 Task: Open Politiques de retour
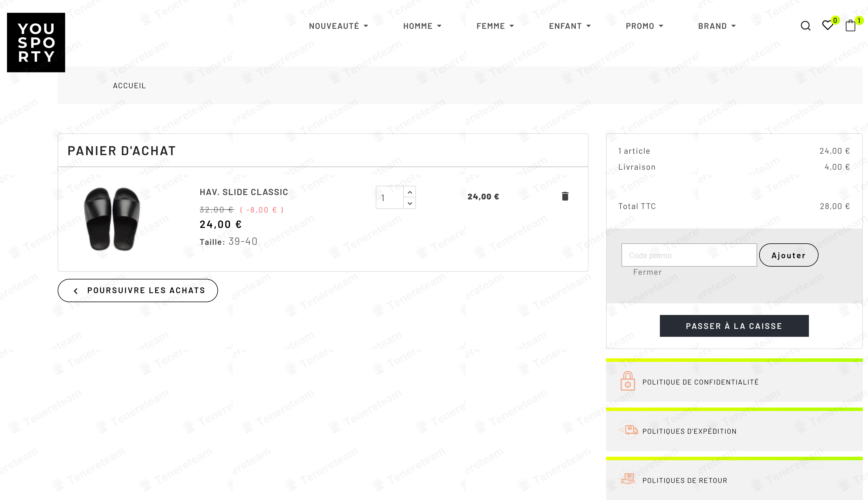(x=685, y=481)
